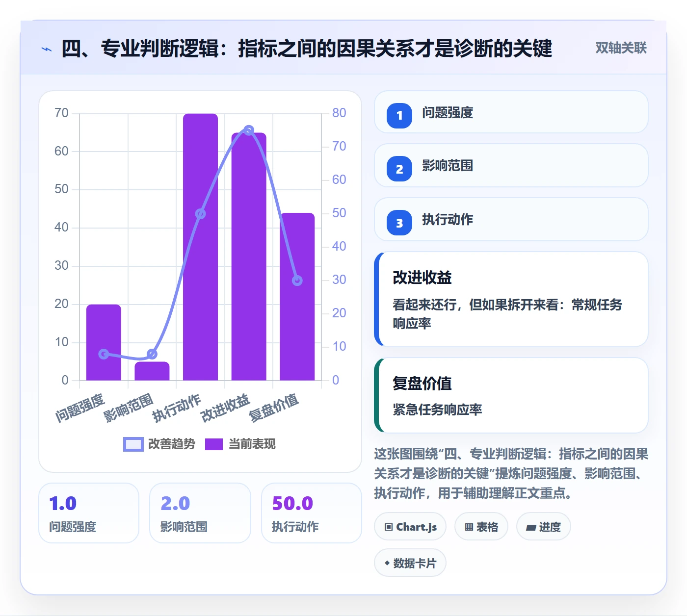Click the 问题强度 x-axis label
Viewport: 687px width, 616px height.
click(x=80, y=408)
